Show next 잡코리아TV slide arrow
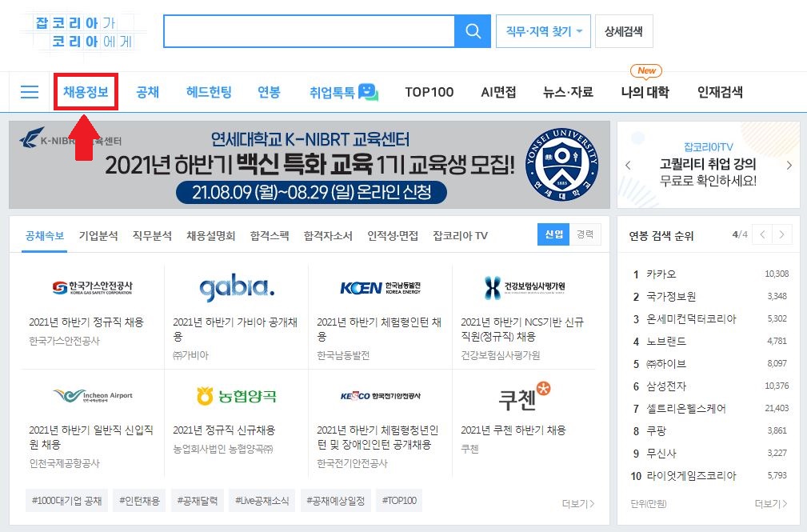This screenshot has width=807, height=532. 789,166
